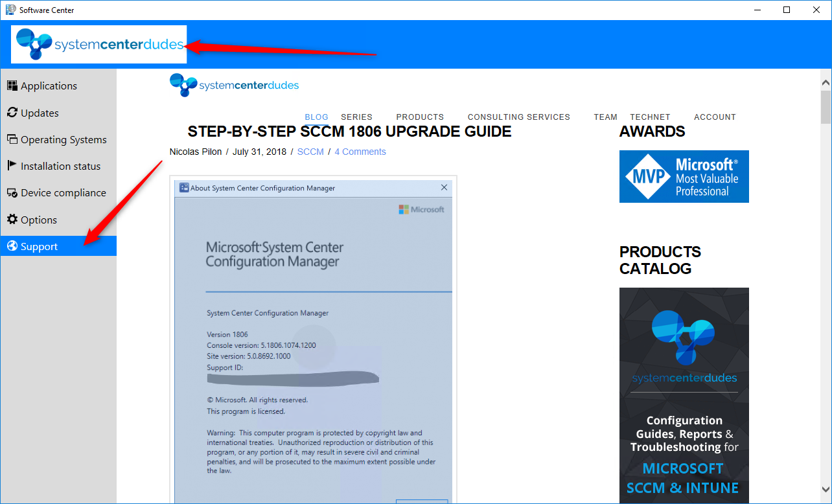Open the PRODUCTS navigation item
The width and height of the screenshot is (832, 504).
(x=420, y=117)
